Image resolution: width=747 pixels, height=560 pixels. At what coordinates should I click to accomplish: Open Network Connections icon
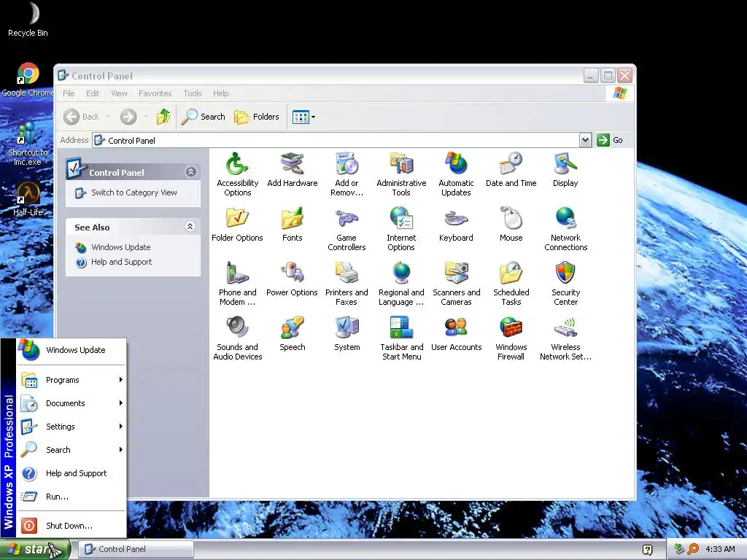[x=565, y=230]
